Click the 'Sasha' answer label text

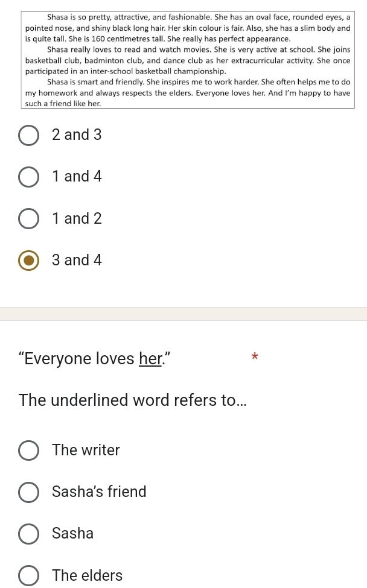pos(72,533)
